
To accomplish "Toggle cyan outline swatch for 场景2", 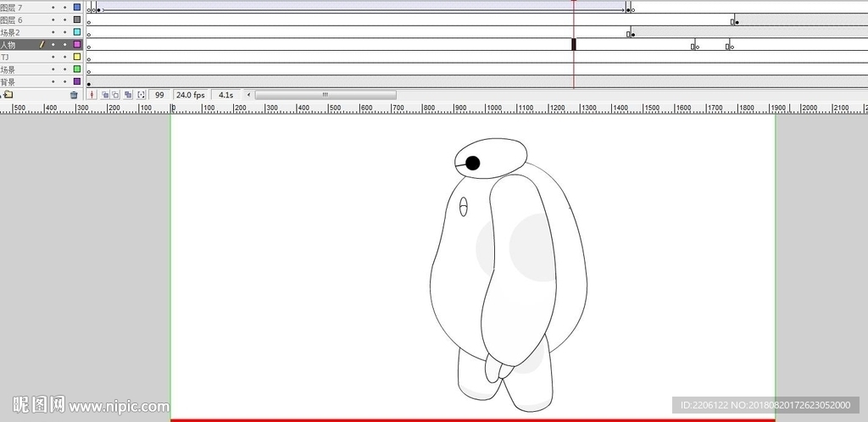I will [x=77, y=32].
